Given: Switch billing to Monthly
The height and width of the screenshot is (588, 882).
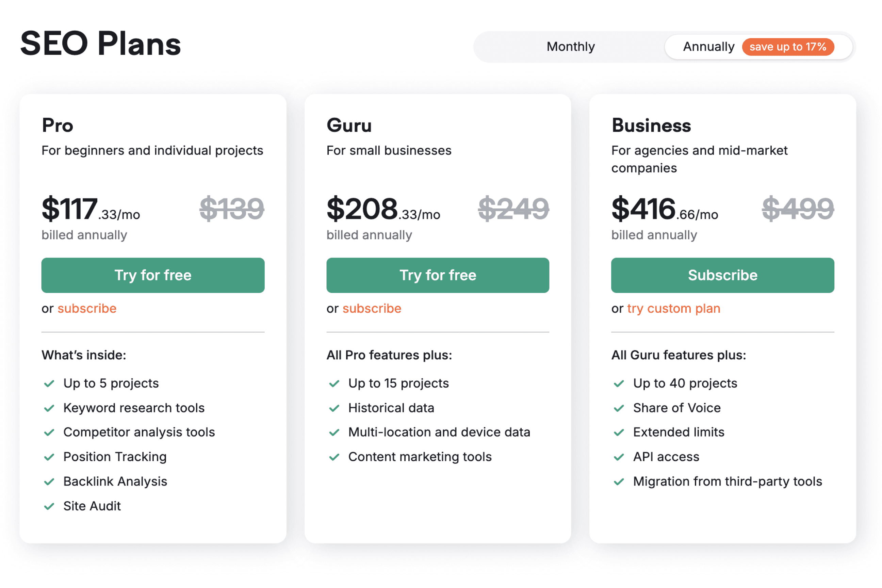Looking at the screenshot, I should pyautogui.click(x=570, y=47).
